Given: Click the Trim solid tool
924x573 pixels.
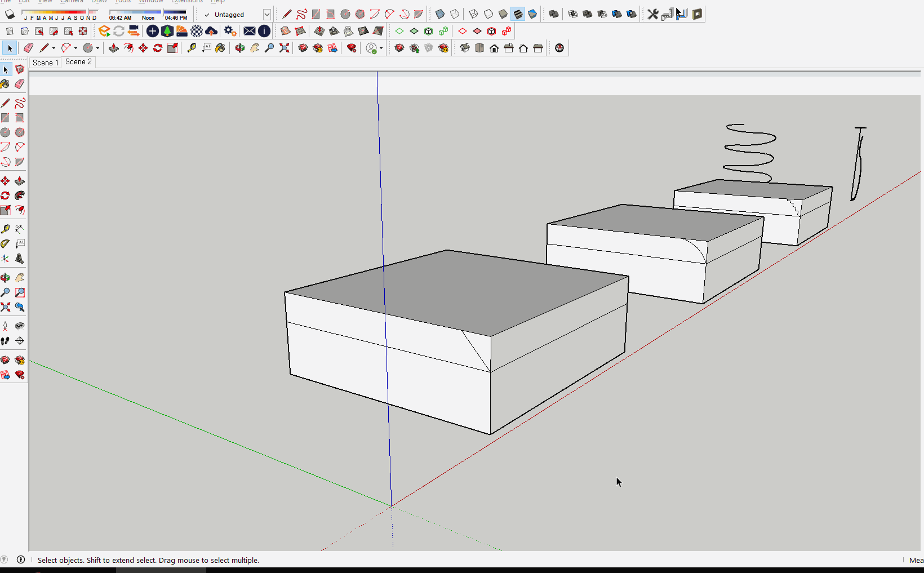Looking at the screenshot, I should tap(617, 14).
